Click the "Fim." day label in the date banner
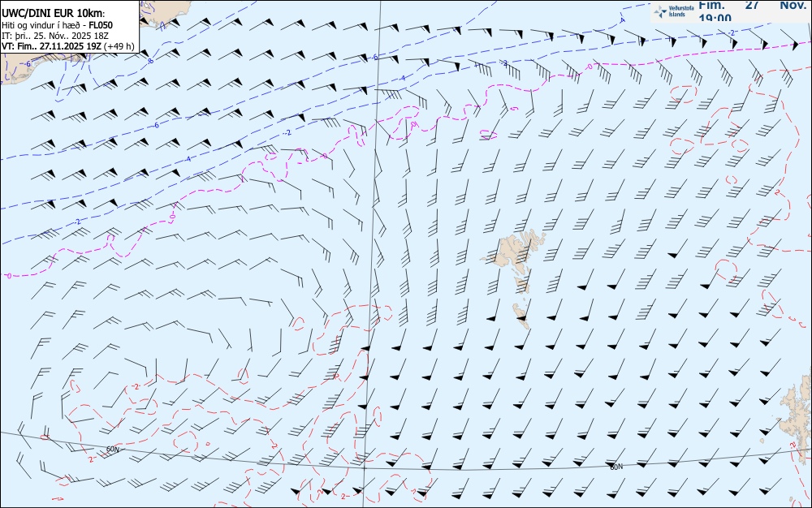 click(x=712, y=5)
